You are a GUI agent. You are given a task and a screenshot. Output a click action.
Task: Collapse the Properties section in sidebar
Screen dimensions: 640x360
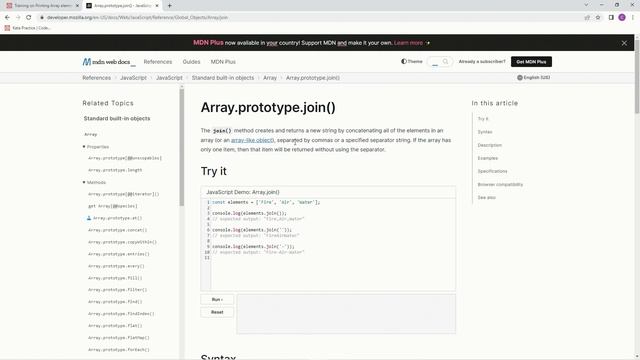96,147
